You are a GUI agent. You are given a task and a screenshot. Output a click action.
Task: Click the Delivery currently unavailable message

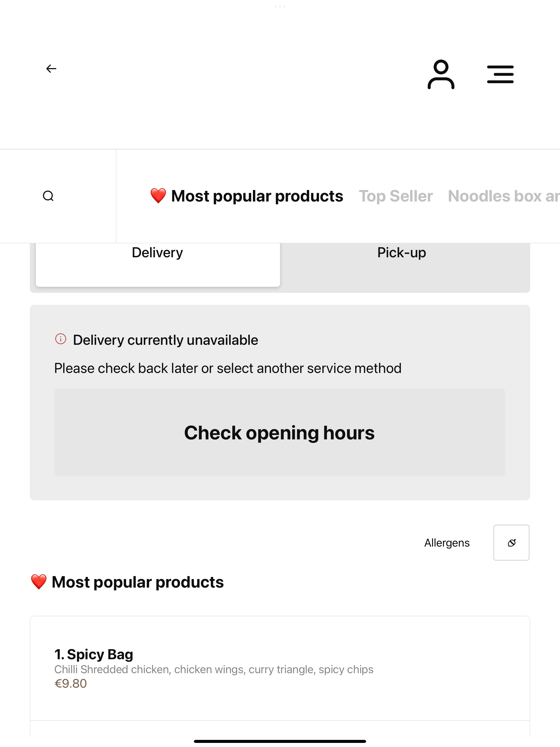click(x=165, y=340)
